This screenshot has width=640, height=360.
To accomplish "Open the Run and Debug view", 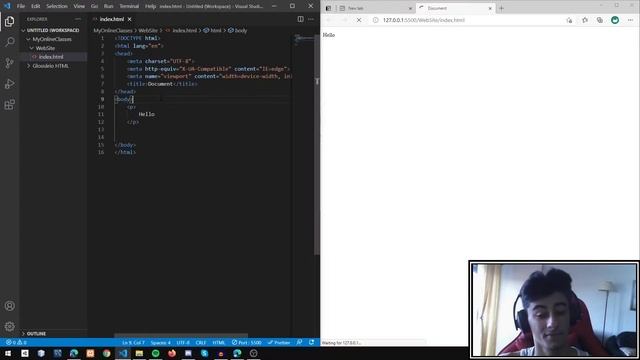I will [9, 84].
